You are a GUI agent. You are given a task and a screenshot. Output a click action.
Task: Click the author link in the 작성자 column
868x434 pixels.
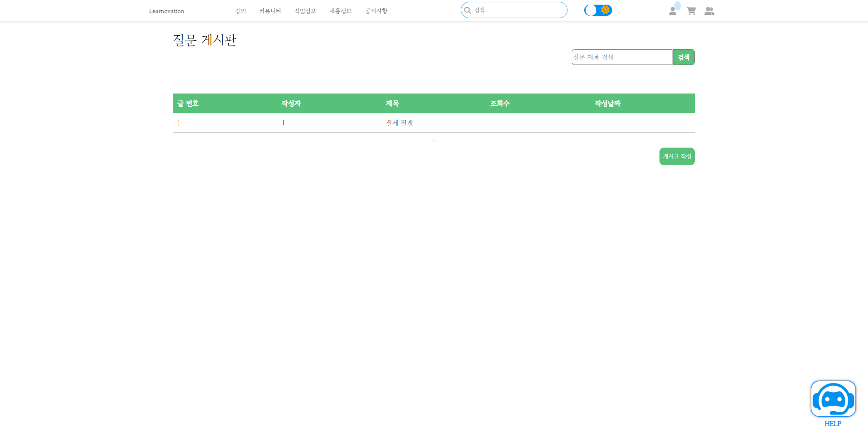point(283,123)
